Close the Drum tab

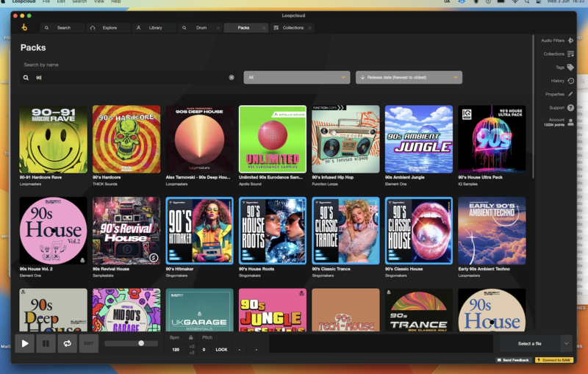[218, 28]
